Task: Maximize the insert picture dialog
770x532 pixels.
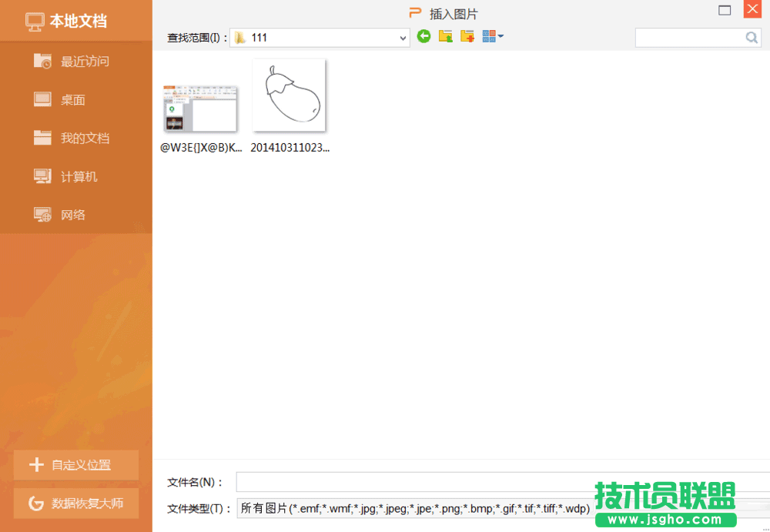Action: [x=725, y=10]
